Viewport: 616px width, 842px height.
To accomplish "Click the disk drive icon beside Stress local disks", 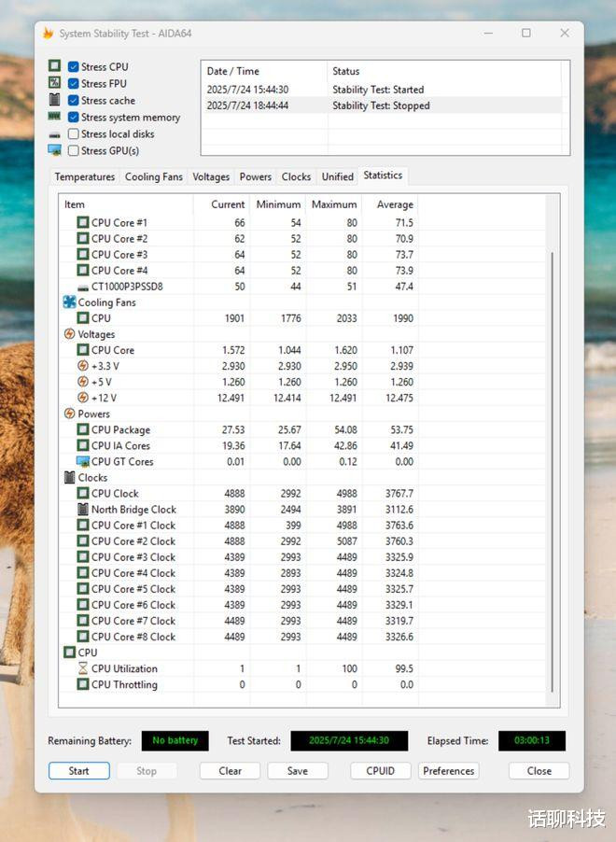I will 54,134.
